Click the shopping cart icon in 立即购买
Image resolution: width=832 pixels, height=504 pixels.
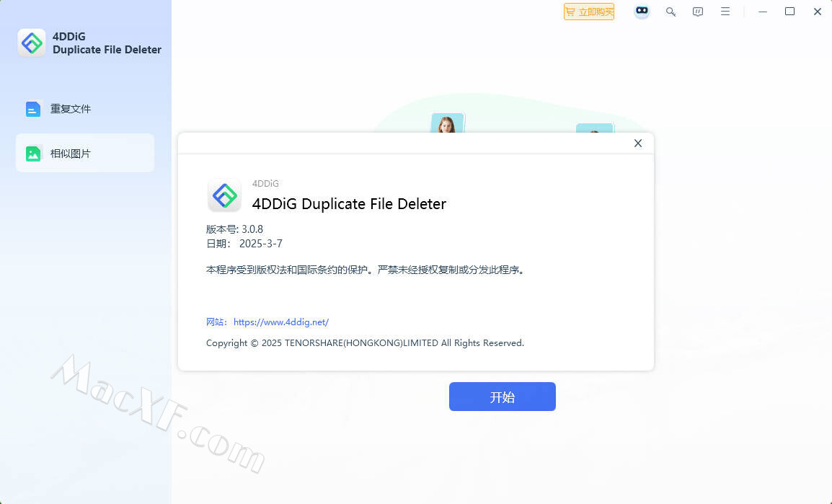tap(570, 12)
